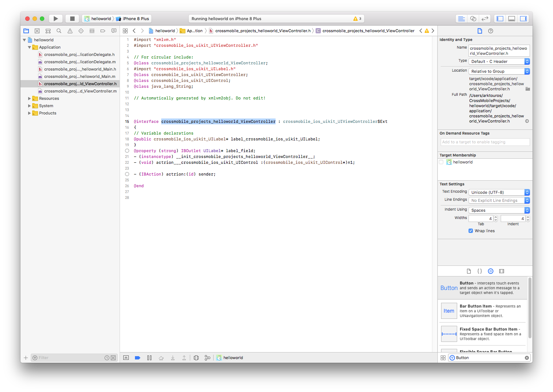Choose the iPhone 8 Plus destination
The image size is (553, 392).
click(x=133, y=19)
